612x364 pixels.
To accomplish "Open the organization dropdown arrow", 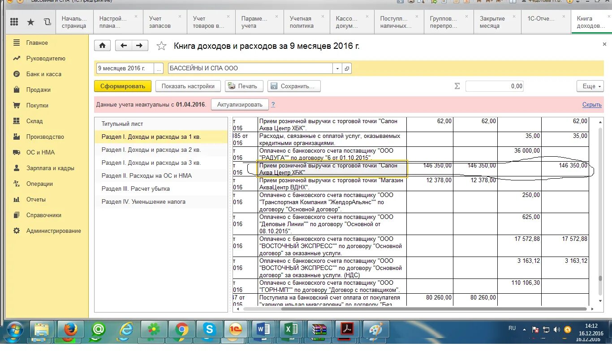I will coord(337,69).
